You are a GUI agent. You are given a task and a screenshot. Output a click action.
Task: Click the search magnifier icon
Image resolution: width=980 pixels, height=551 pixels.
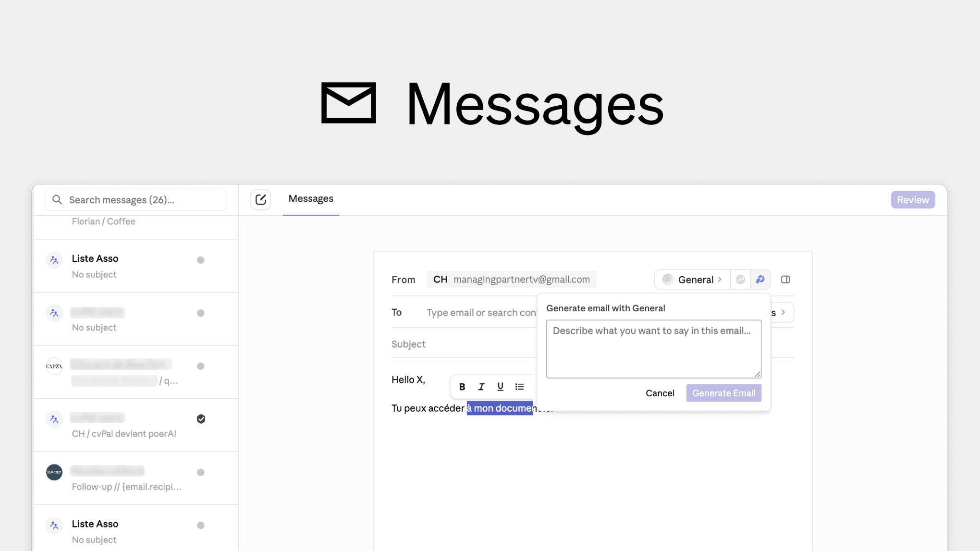click(57, 199)
